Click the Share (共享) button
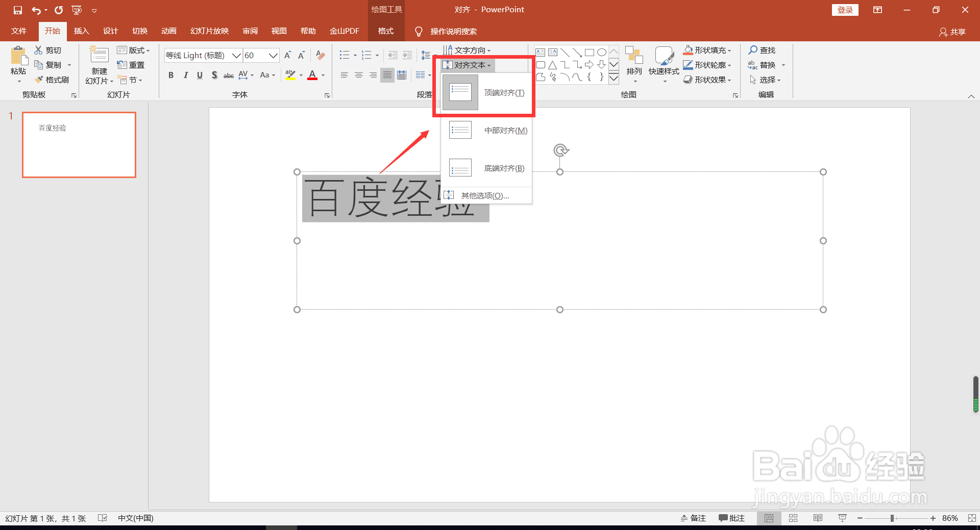 coord(952,32)
